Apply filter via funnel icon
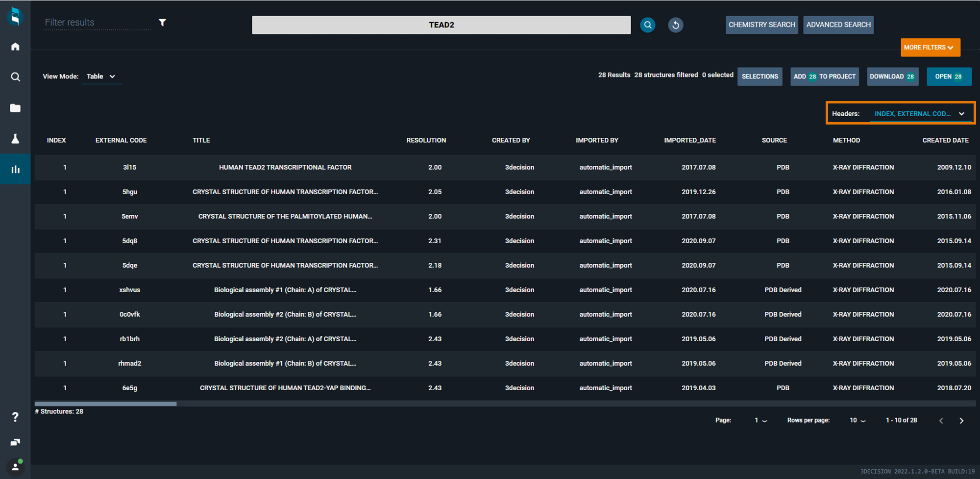This screenshot has height=479, width=980. tap(162, 23)
